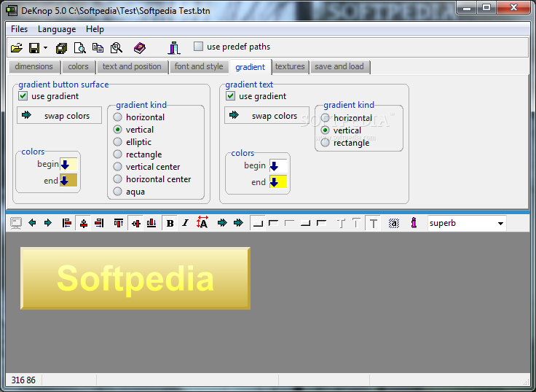Screen dimensions: 536x392
Task: Open the save icon's dropdown arrow
Action: [45, 48]
